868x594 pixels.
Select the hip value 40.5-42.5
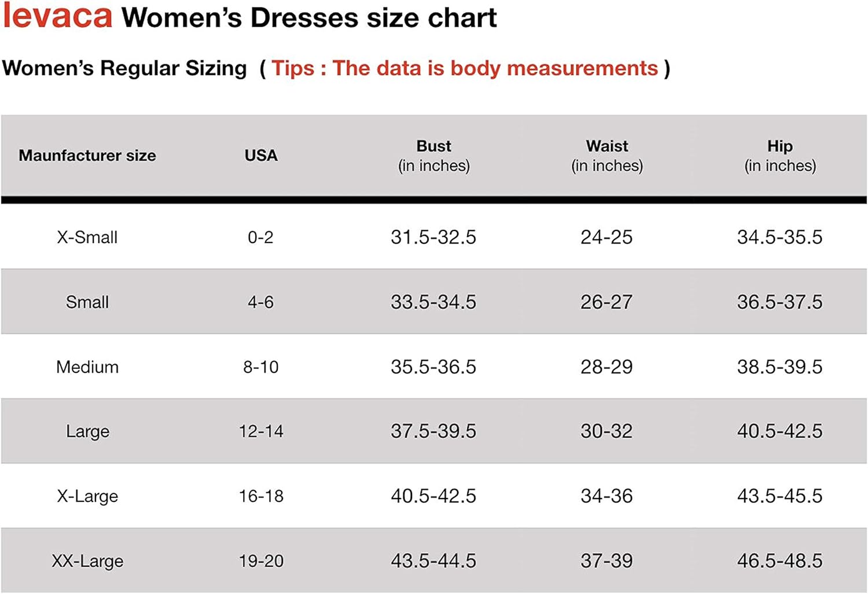pos(779,431)
